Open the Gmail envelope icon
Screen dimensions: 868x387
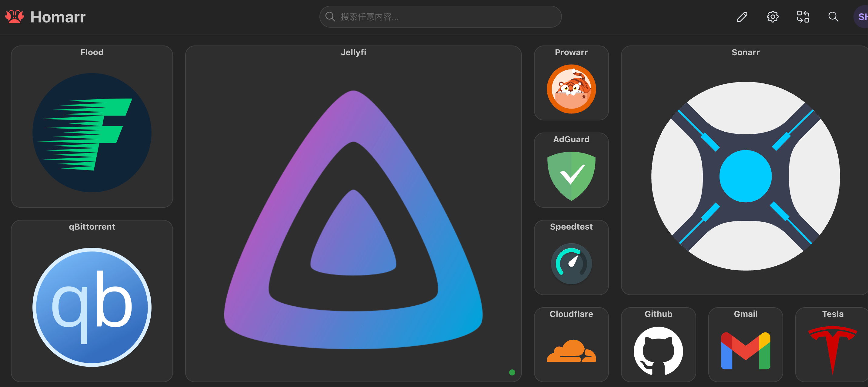click(745, 351)
